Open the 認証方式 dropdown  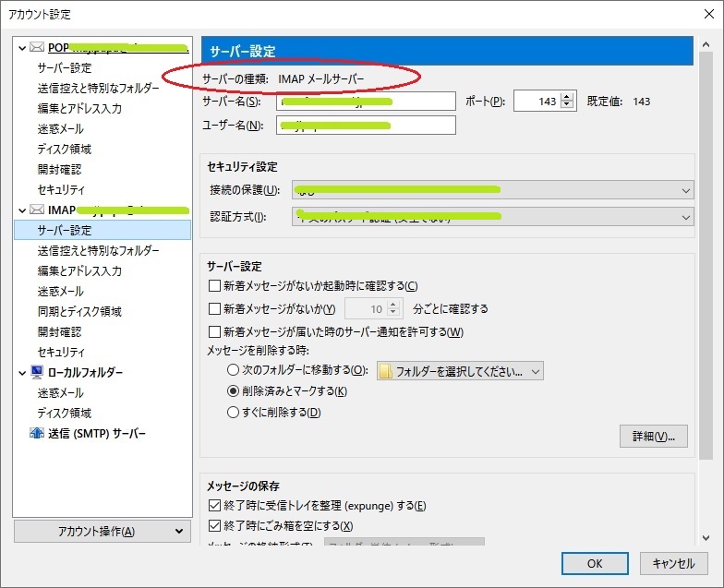tap(492, 217)
